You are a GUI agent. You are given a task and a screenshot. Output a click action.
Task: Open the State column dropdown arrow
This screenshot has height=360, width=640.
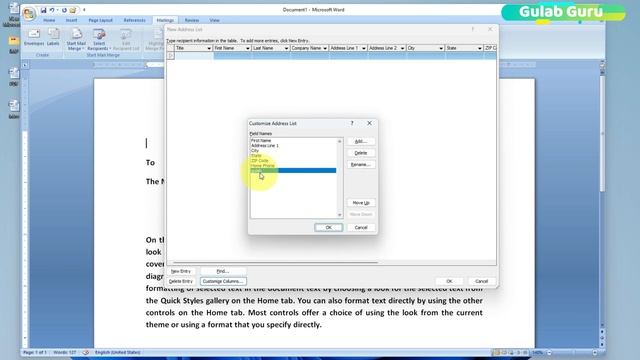click(480, 48)
